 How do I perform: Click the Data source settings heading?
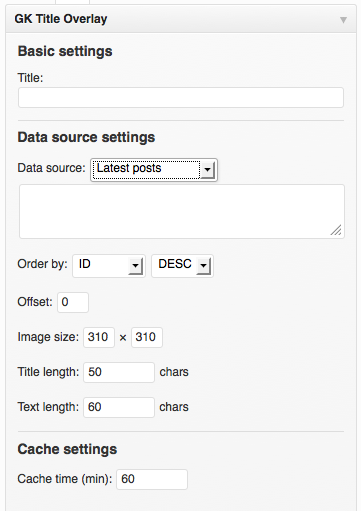coord(86,137)
